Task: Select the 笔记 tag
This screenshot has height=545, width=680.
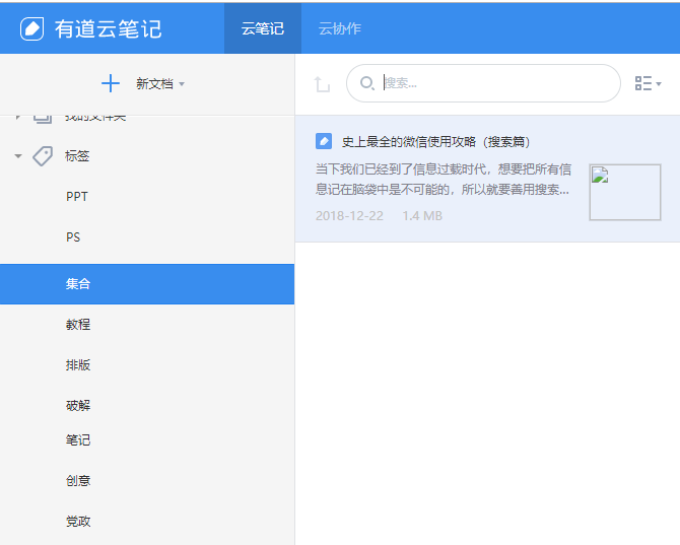Action: tap(78, 440)
